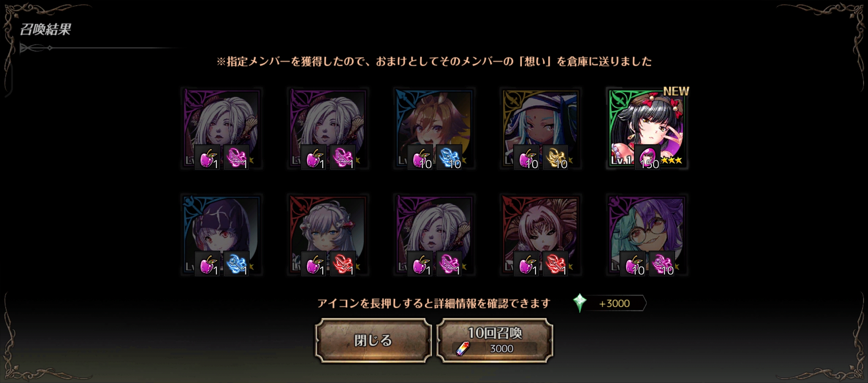Select the glasses-wearing purple-haired character card
This screenshot has height=383, width=868.
[x=647, y=234]
